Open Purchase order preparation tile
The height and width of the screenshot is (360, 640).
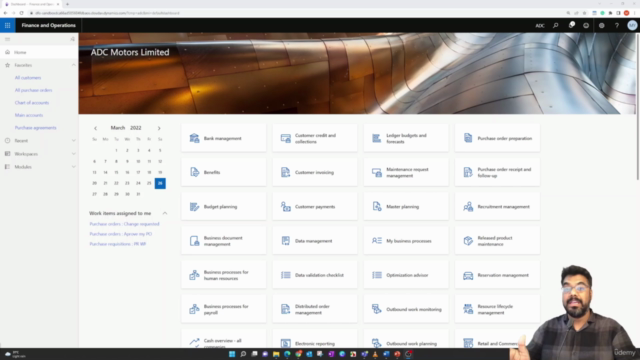498,138
